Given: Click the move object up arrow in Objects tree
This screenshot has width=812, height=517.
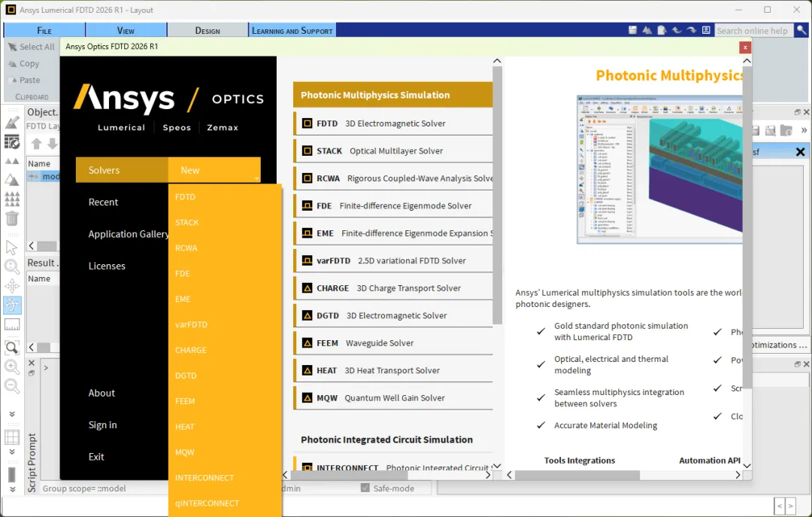Looking at the screenshot, I should [36, 144].
